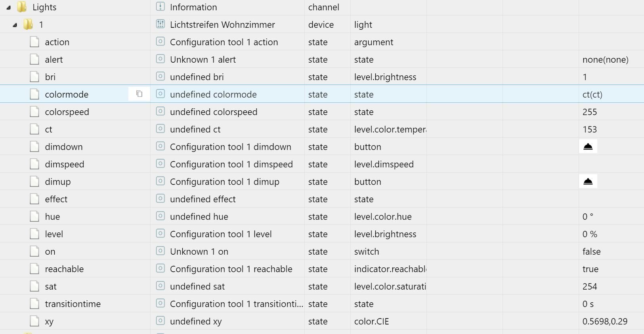Click the state icon next to Unknown 1 on
Viewport: 644px width, 334px height.
tap(160, 251)
